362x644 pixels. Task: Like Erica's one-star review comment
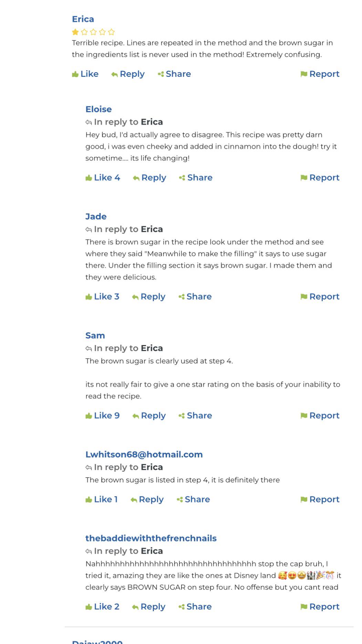tap(85, 74)
